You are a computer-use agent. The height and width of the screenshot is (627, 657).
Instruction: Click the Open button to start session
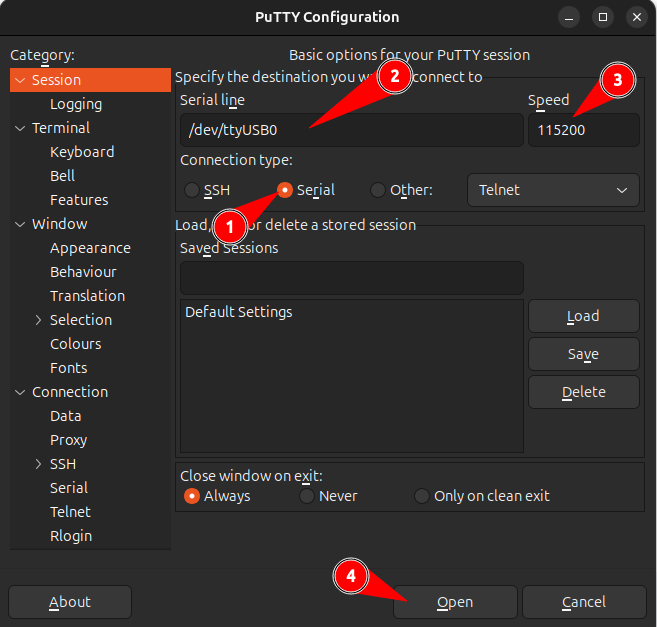coord(455,602)
